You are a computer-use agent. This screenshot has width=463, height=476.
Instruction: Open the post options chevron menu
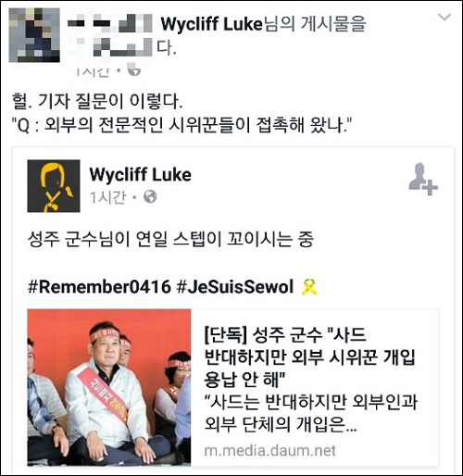click(444, 18)
